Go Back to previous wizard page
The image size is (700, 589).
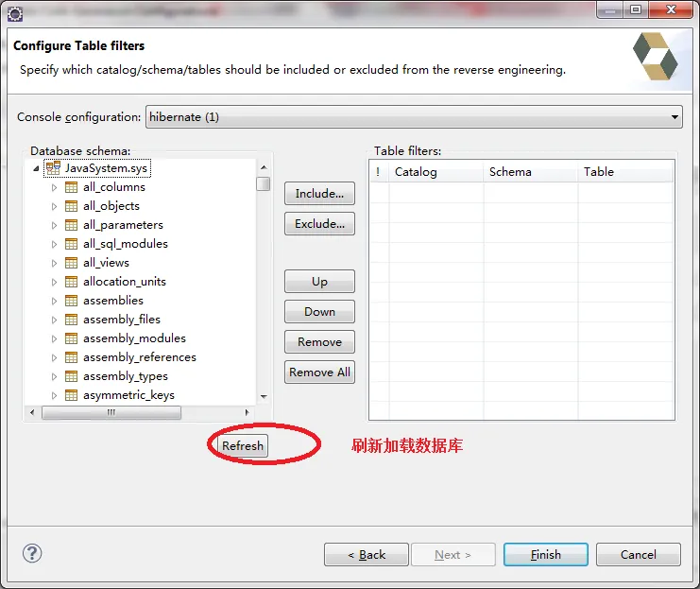point(367,555)
